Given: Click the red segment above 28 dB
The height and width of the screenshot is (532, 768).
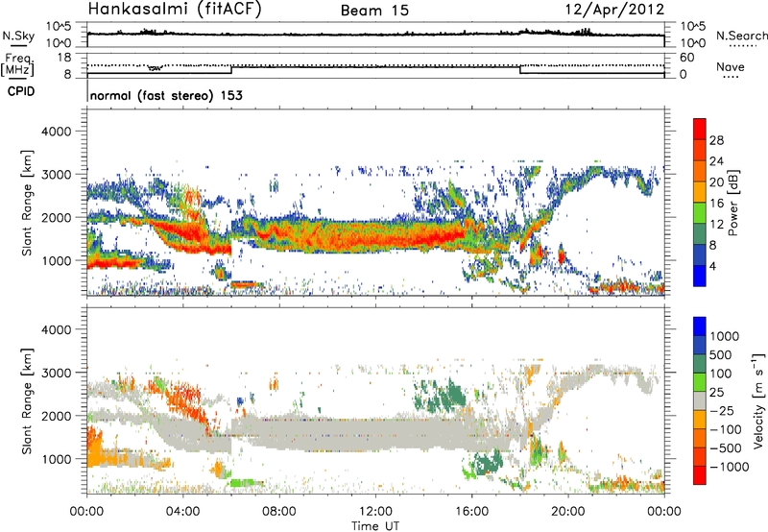Looking at the screenshot, I should (700, 129).
